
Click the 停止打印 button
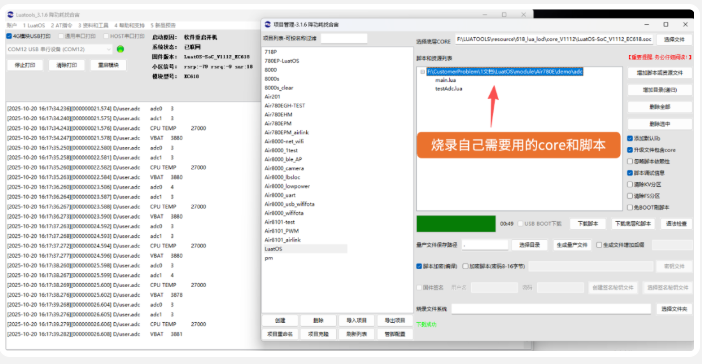25,65
